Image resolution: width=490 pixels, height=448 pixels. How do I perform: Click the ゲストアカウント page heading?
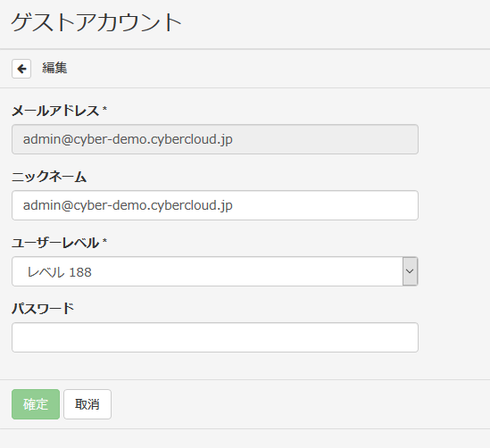pyautogui.click(x=96, y=22)
